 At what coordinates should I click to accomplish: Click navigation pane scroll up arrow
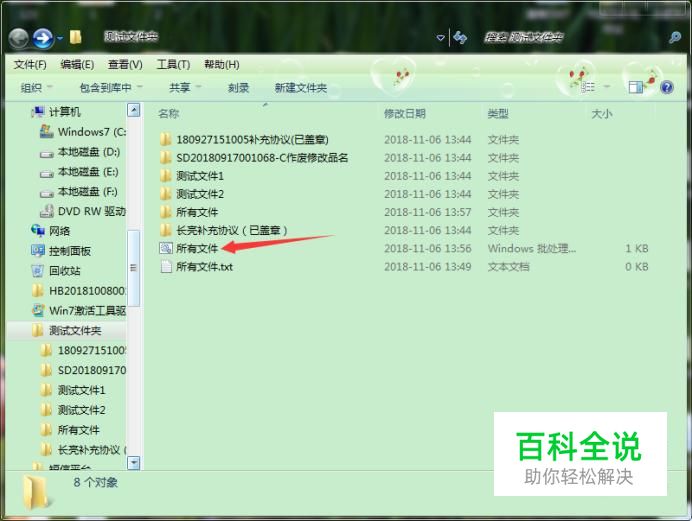pyautogui.click(x=134, y=110)
